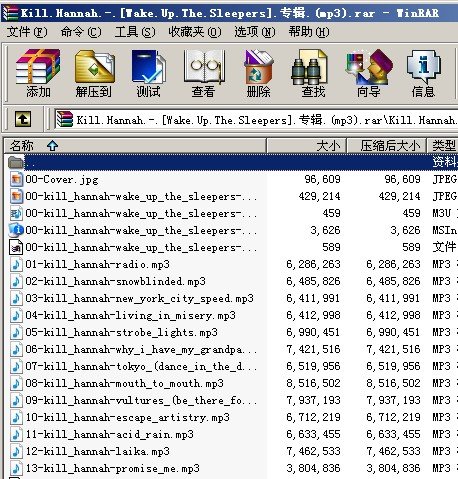
Task: Select 09-kill_hannah-vultures file row
Action: pos(141,400)
